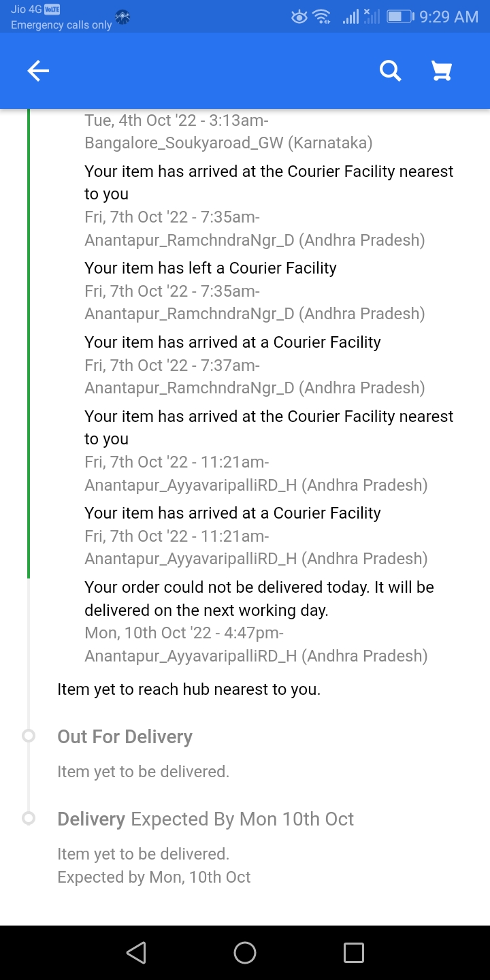Tap 'Your item has left a Courier Facility'
This screenshot has width=490, height=980.
tap(210, 267)
